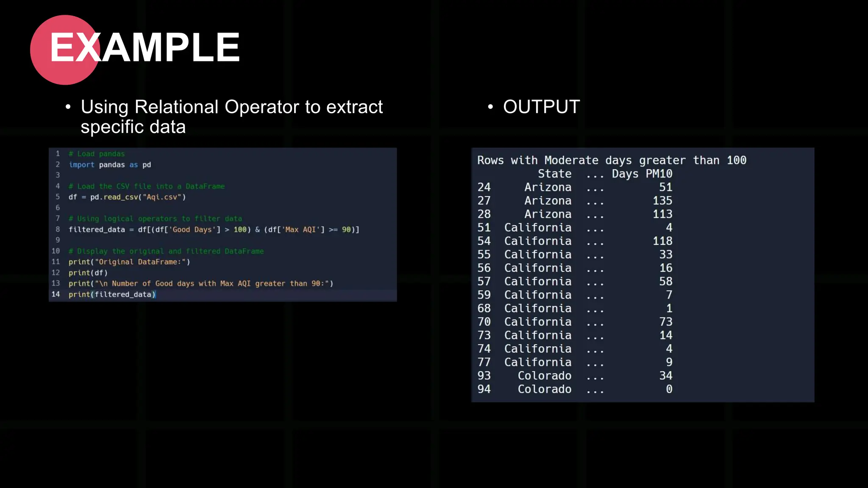Click the 'Rows with Moderate days' output header
The image size is (868, 488).
(612, 160)
